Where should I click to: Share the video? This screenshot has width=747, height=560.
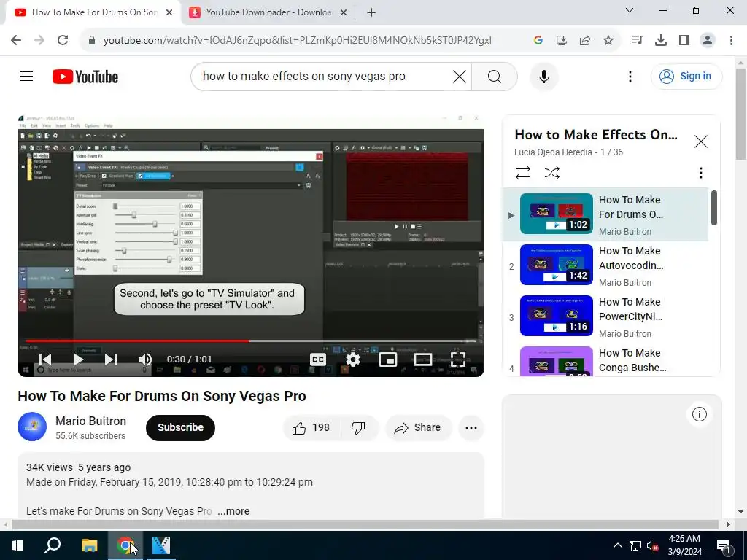[x=418, y=427]
